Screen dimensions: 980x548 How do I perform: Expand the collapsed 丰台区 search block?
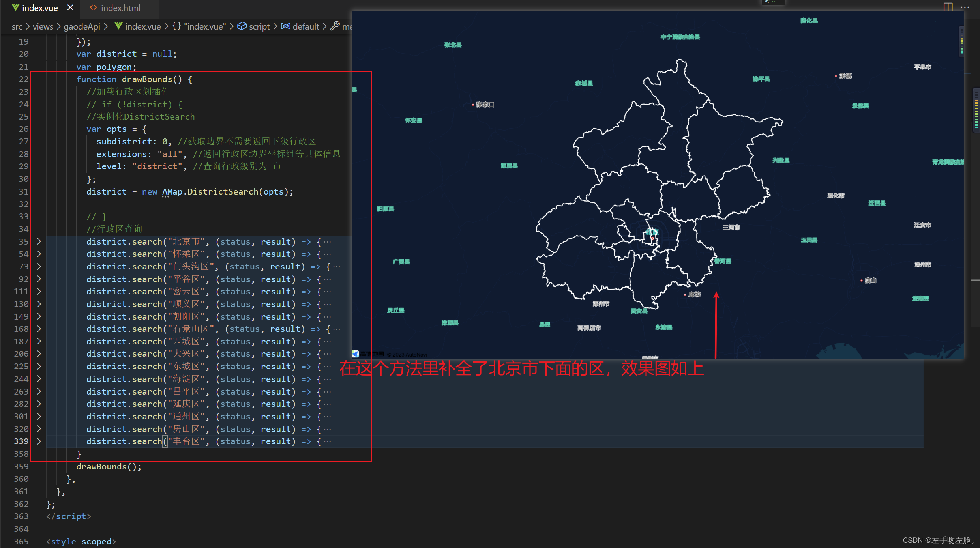coord(39,441)
